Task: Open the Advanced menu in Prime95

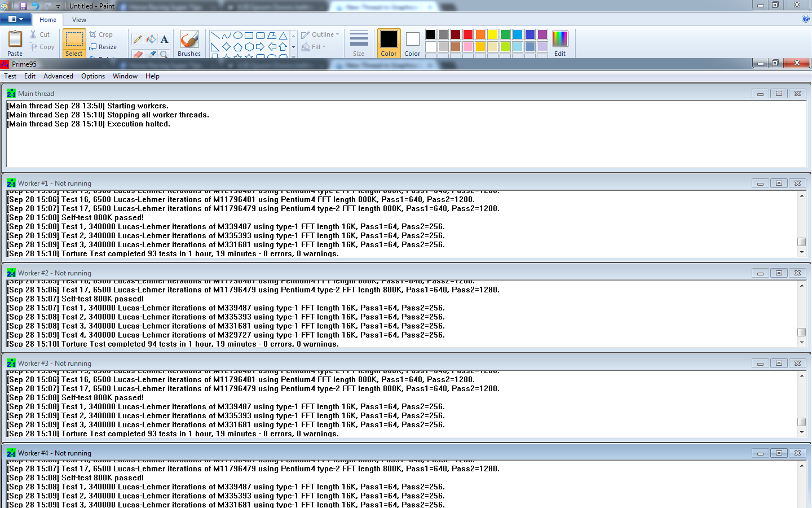Action: point(58,76)
